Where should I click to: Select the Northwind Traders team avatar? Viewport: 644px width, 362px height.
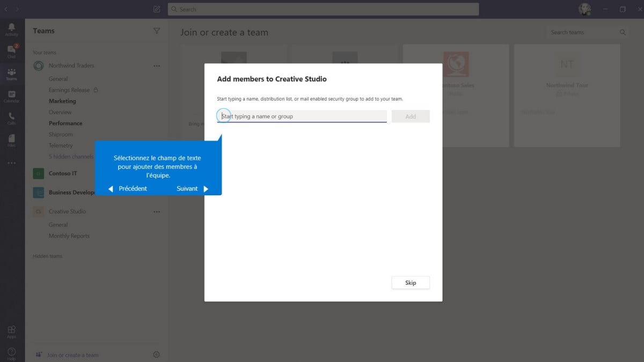[39, 66]
